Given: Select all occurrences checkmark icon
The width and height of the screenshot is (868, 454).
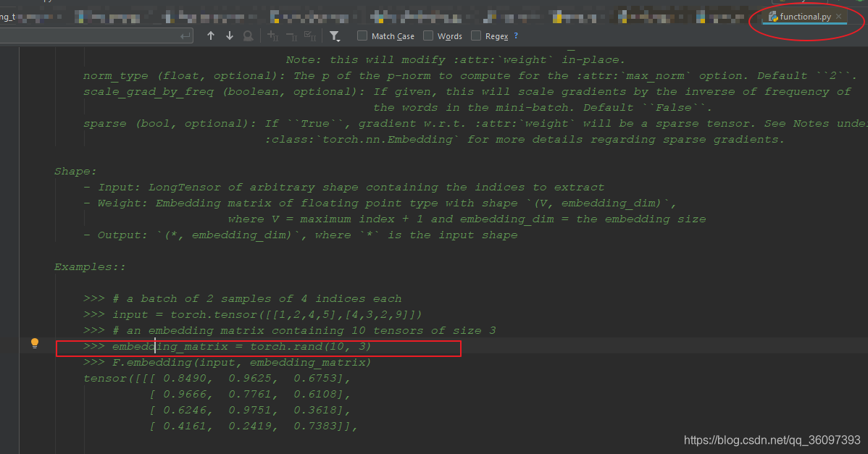Looking at the screenshot, I should [x=311, y=36].
